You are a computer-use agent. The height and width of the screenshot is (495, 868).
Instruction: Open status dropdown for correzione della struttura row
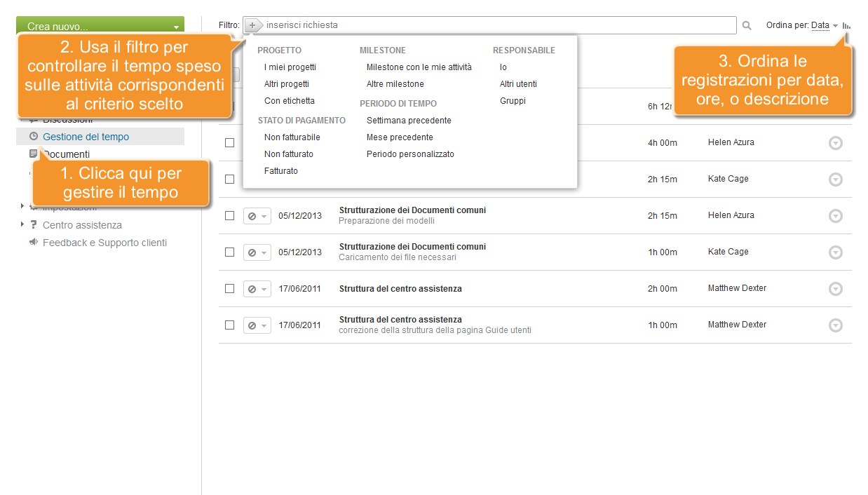pos(257,325)
